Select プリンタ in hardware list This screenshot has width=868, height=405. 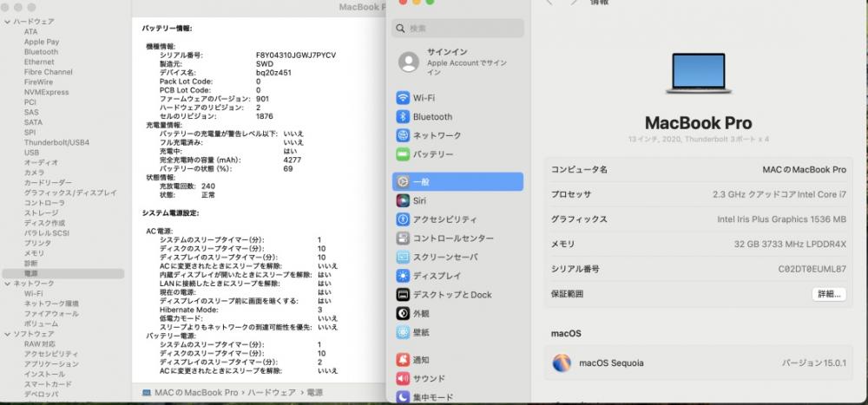pos(37,244)
